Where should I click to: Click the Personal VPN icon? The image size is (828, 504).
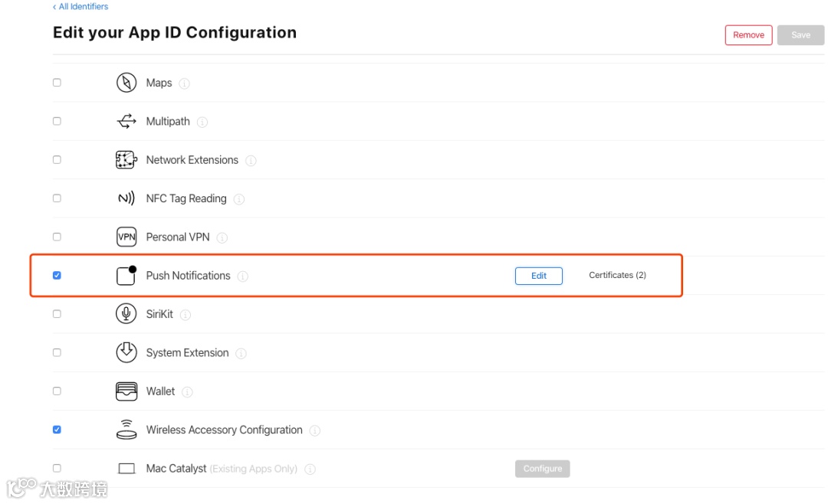click(x=127, y=237)
